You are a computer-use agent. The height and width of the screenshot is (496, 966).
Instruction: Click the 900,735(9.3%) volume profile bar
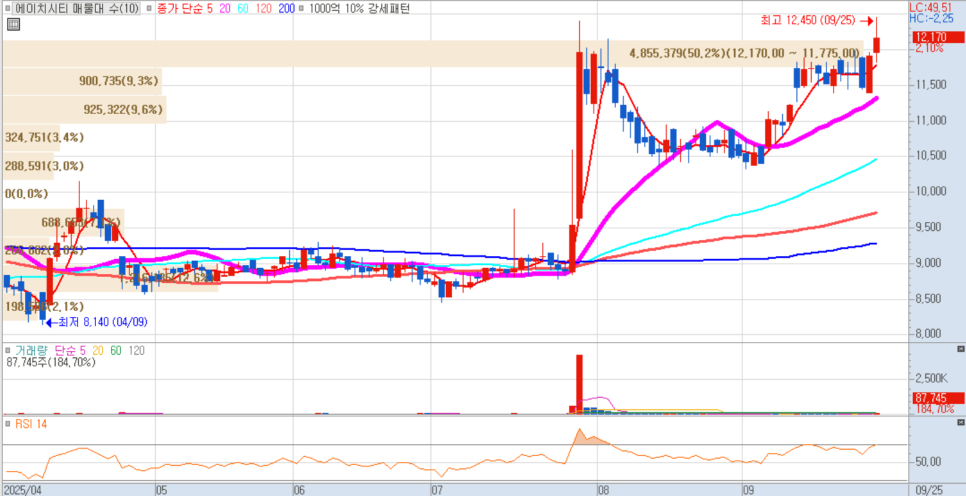(82, 81)
